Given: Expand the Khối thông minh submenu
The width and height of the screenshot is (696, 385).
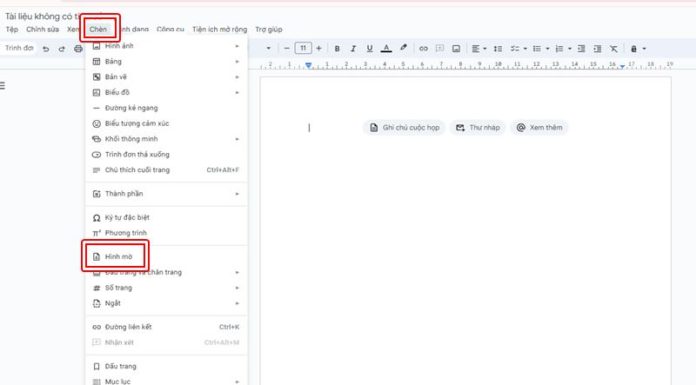Looking at the screenshot, I should [166, 139].
